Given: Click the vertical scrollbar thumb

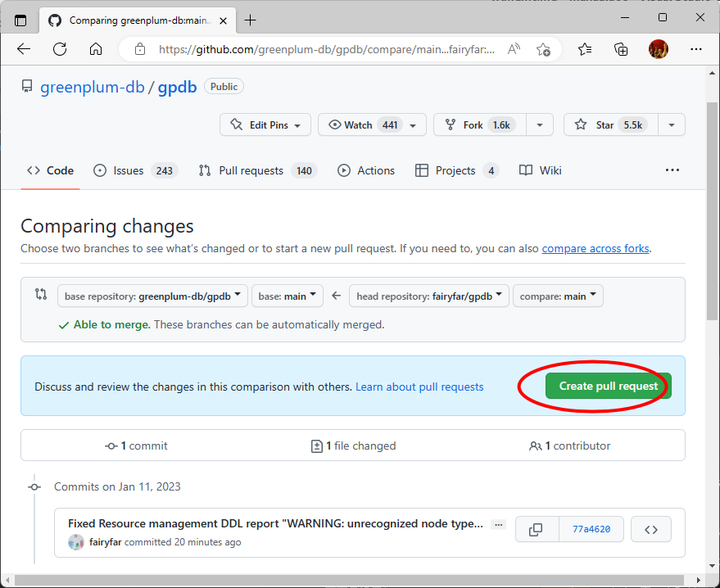Looking at the screenshot, I should tap(712, 211).
